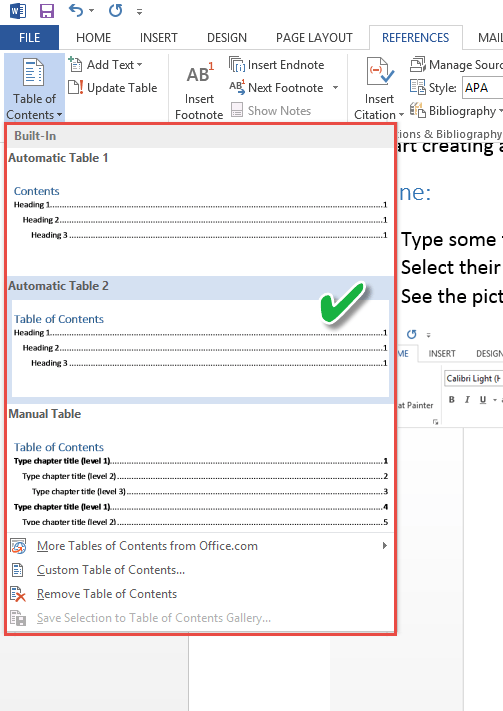Screen dimensions: 503x711
Task: Click the Table of Contents button
Action: (x=34, y=88)
